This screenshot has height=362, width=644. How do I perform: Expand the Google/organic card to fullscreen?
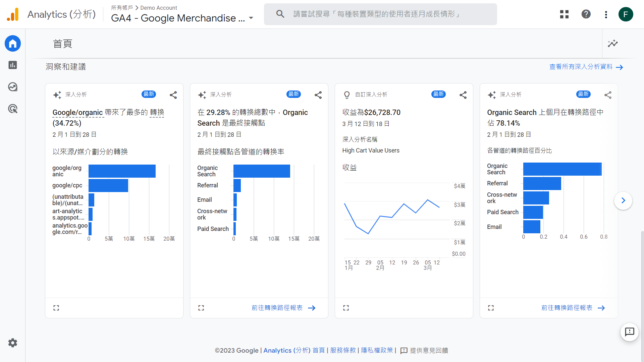click(x=56, y=308)
